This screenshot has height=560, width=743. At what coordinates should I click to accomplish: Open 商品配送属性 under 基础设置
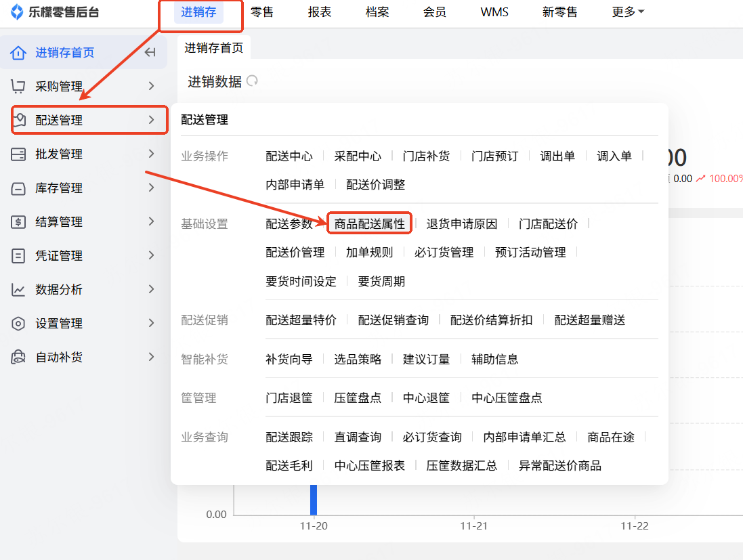(370, 223)
